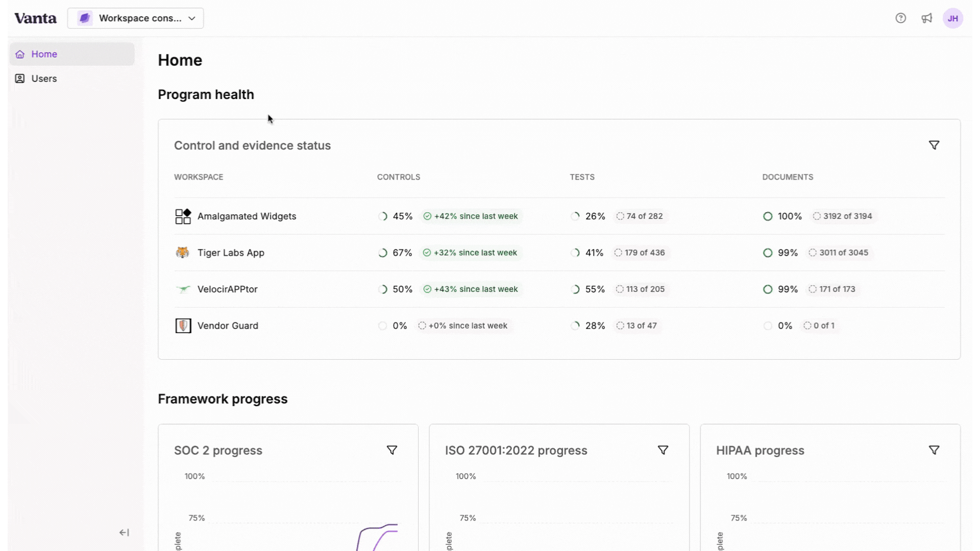The width and height of the screenshot is (980, 551).
Task: Collapse the sidebar with arrow icon
Action: [124, 533]
